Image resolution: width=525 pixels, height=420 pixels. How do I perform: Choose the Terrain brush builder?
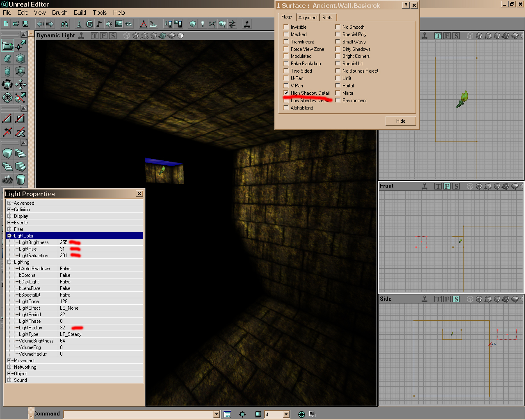(x=7, y=179)
